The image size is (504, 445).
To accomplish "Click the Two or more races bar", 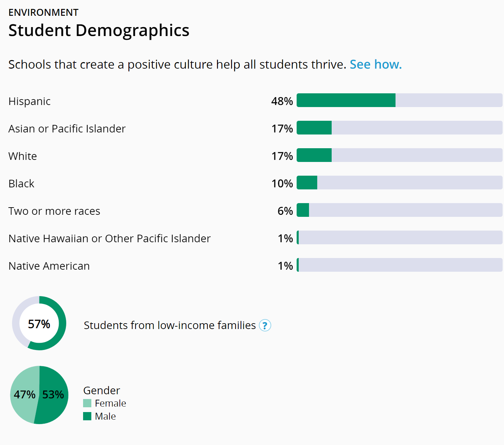I will coord(399,210).
